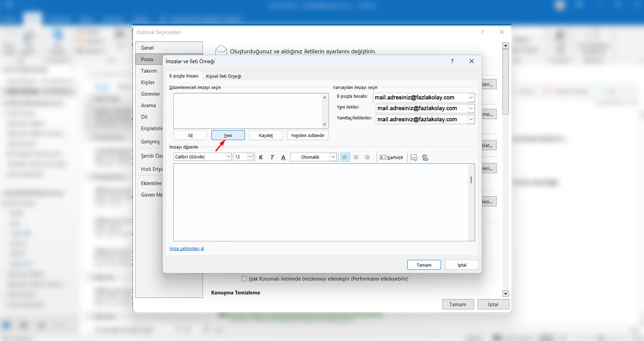This screenshot has width=644, height=341.
Task: Align signature text to the left
Action: point(345,158)
